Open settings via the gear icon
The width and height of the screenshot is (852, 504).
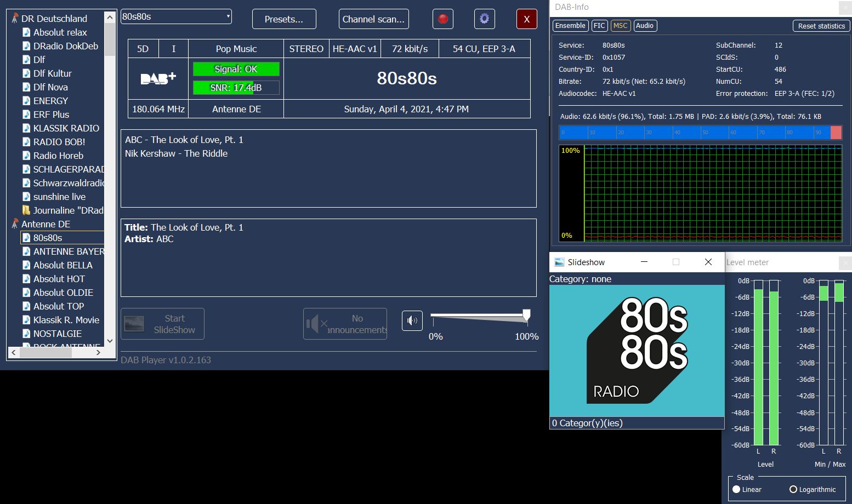tap(485, 19)
